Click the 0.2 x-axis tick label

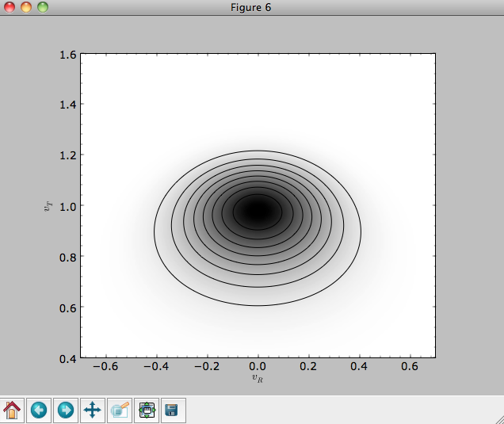coord(308,366)
